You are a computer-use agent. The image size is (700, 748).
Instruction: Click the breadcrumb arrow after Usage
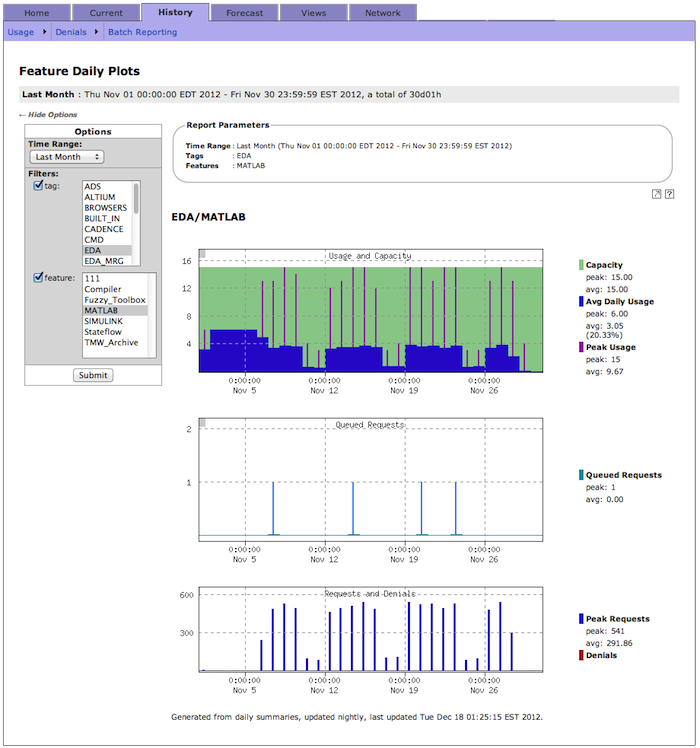coord(44,32)
